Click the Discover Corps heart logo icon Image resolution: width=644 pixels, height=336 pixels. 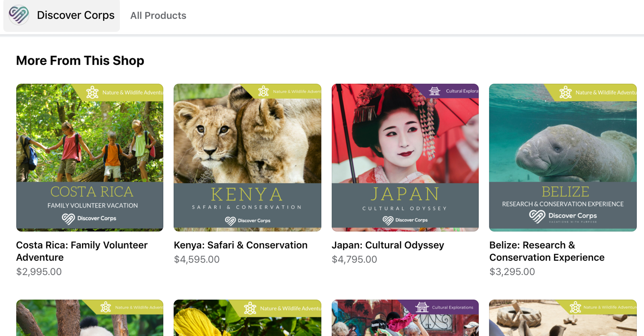pos(19,15)
